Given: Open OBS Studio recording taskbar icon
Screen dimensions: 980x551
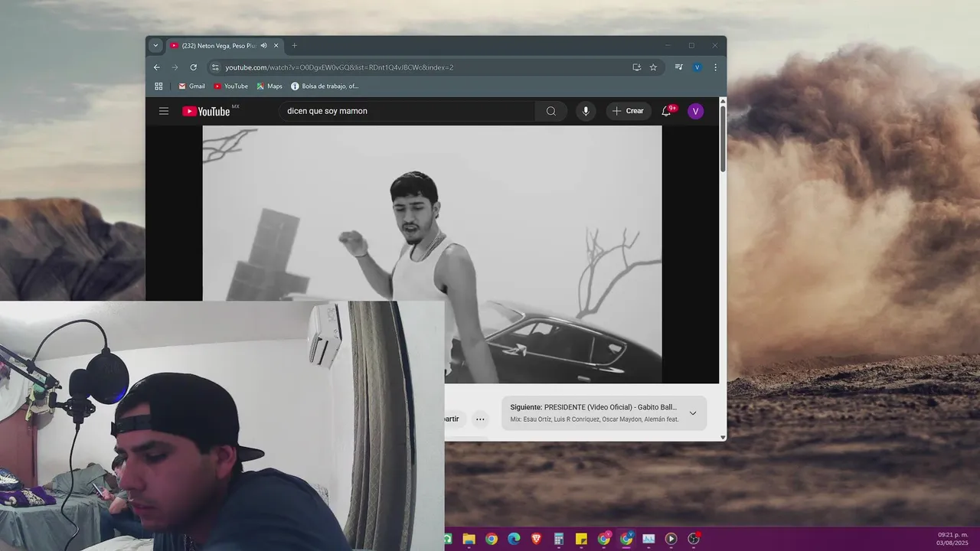Looking at the screenshot, I should click(x=694, y=539).
